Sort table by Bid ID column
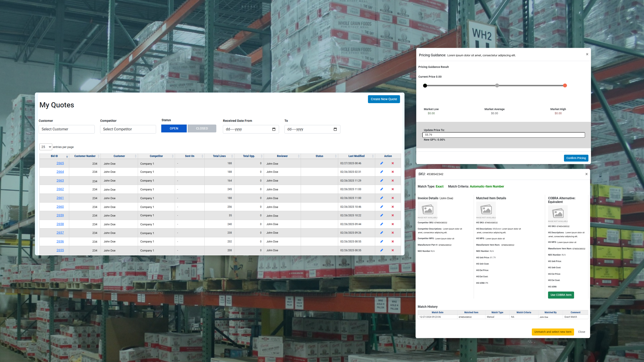 (x=54, y=156)
